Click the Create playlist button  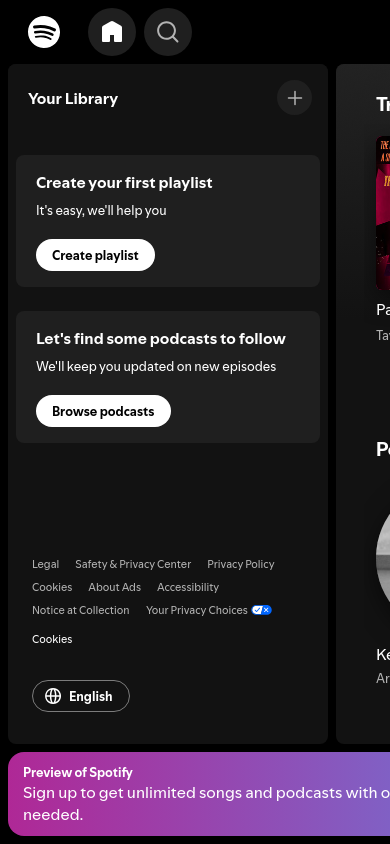(95, 255)
